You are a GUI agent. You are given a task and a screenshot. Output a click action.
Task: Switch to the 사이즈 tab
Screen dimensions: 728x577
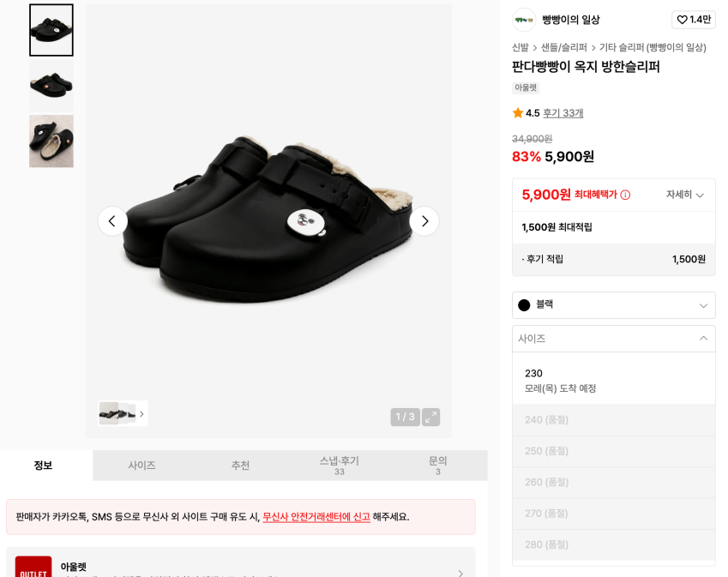click(141, 466)
